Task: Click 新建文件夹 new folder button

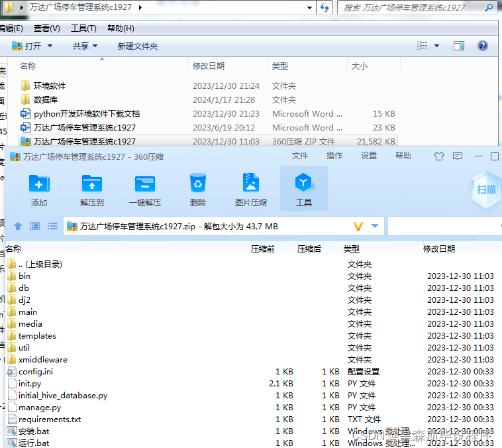Action: pyautogui.click(x=137, y=46)
